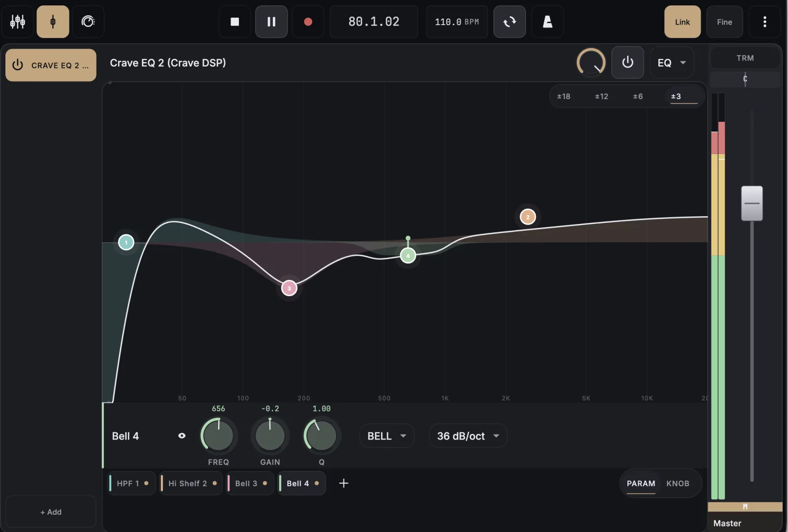Open the mixer view icon

coord(18,22)
